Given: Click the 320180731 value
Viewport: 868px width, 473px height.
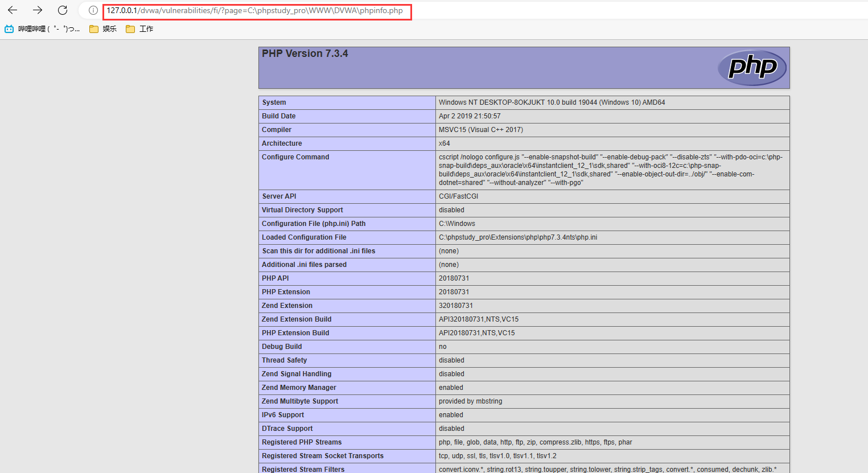Looking at the screenshot, I should point(456,306).
